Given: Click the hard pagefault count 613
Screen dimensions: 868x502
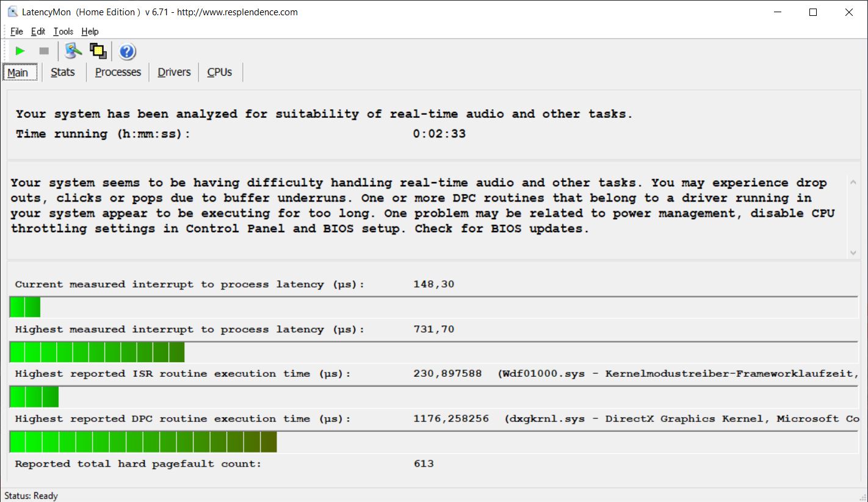Looking at the screenshot, I should [424, 464].
